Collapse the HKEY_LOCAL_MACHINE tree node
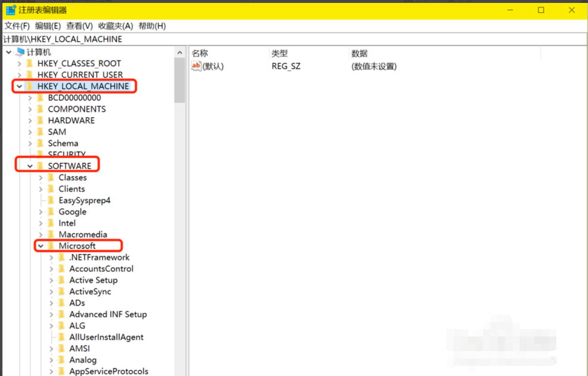588x376 pixels. click(x=19, y=86)
